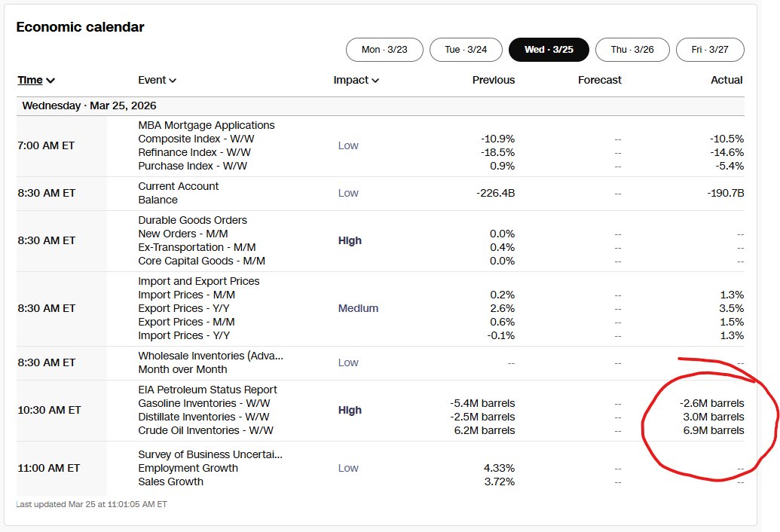780x532 pixels.
Task: Select the Mon · 3/23 date tab
Action: click(x=384, y=50)
